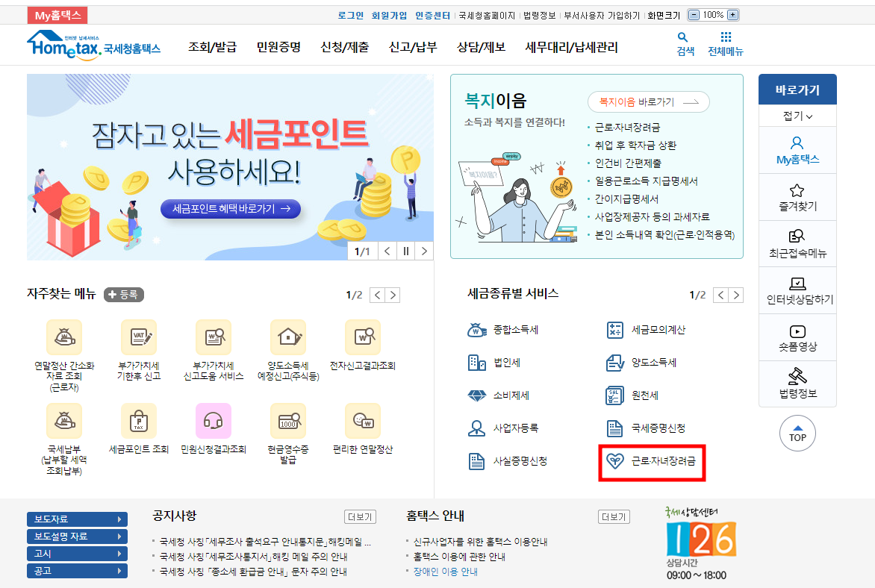875x588 pixels.
Task: Open 세금모의계산 calculator service
Action: point(646,330)
